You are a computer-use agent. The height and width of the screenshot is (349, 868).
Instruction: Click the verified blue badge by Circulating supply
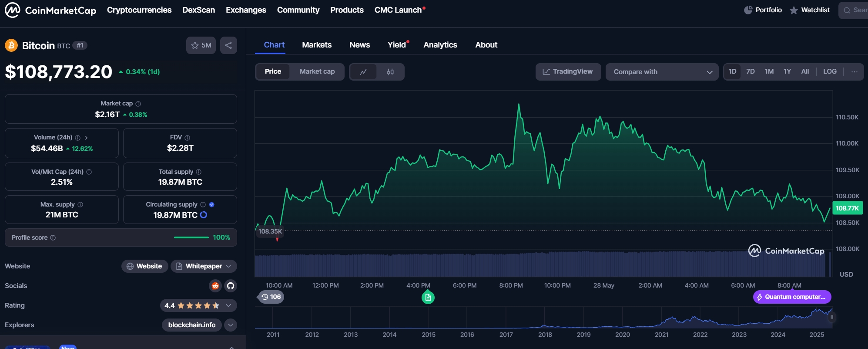pos(212,205)
